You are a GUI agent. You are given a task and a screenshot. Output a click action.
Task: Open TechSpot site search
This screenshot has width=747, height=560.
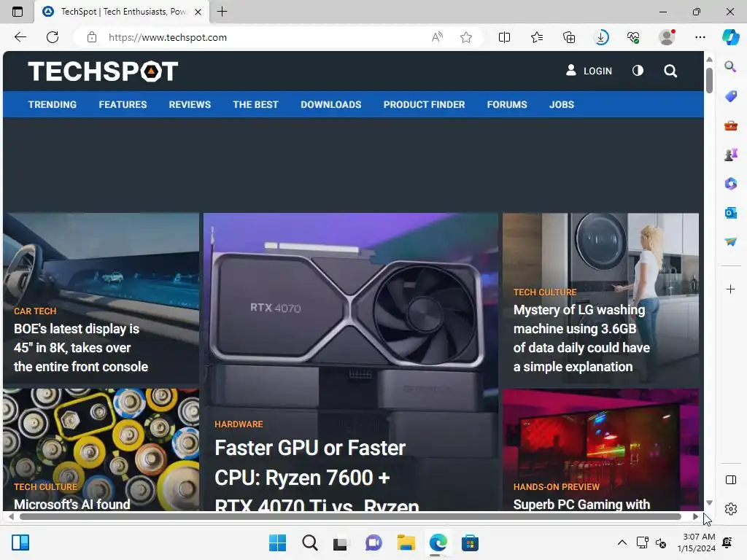click(x=670, y=71)
